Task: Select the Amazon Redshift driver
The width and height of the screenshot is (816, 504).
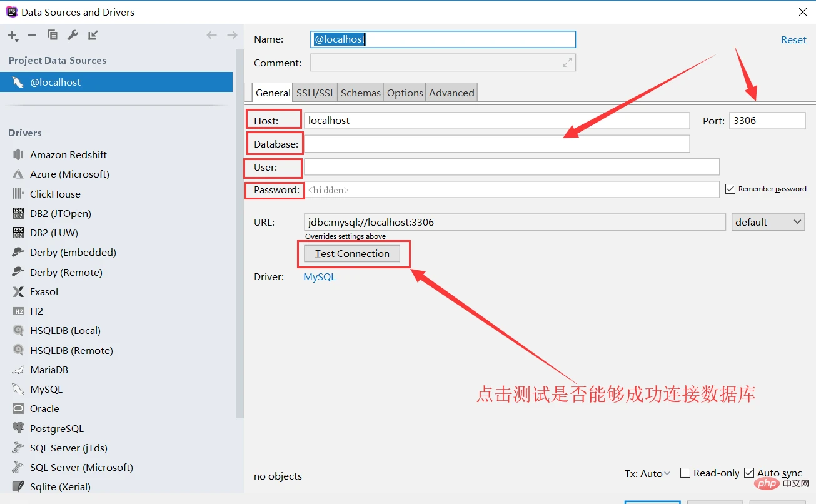Action: click(x=68, y=154)
